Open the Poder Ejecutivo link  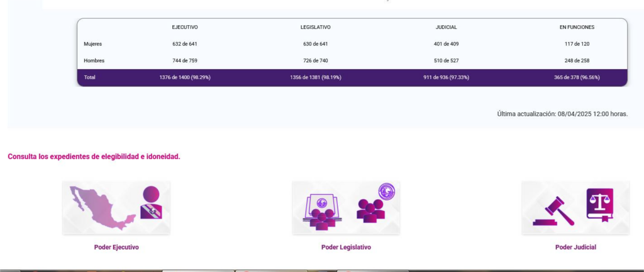[x=116, y=247]
